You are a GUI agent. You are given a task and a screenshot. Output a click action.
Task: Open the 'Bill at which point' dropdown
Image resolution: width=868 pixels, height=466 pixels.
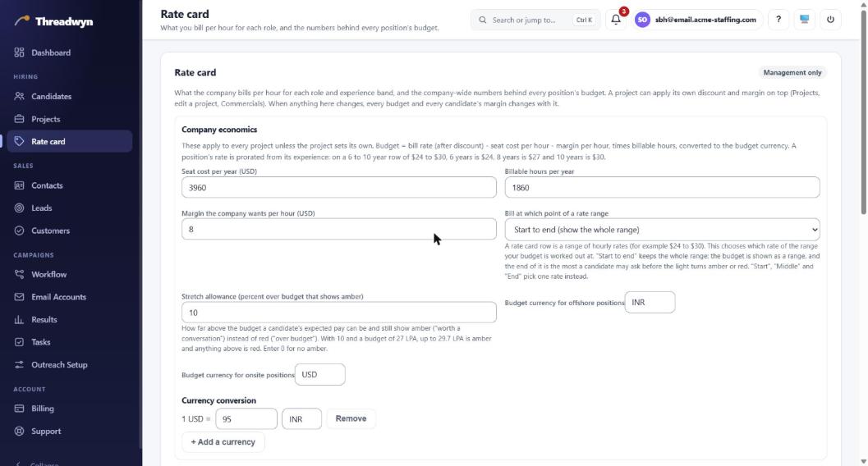(x=662, y=230)
